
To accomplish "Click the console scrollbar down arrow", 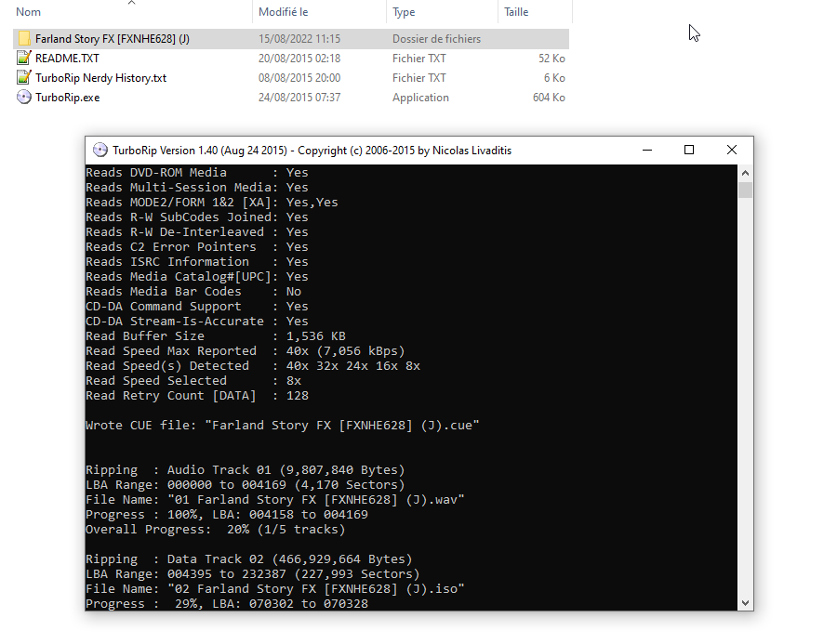I will pos(745,603).
